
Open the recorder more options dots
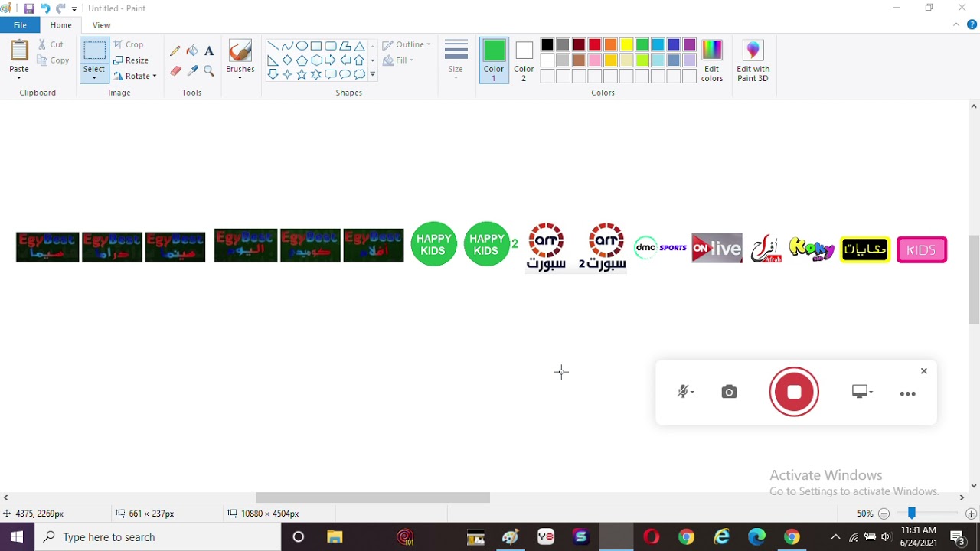click(x=908, y=393)
